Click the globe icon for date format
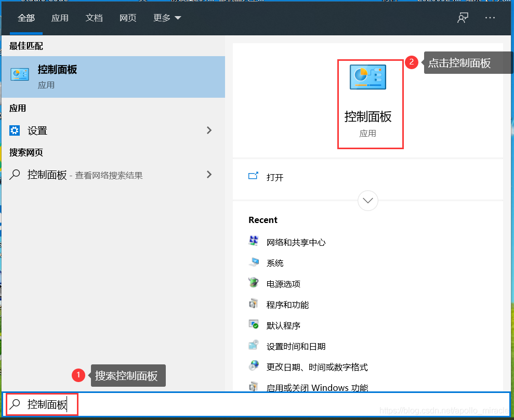 (x=254, y=365)
